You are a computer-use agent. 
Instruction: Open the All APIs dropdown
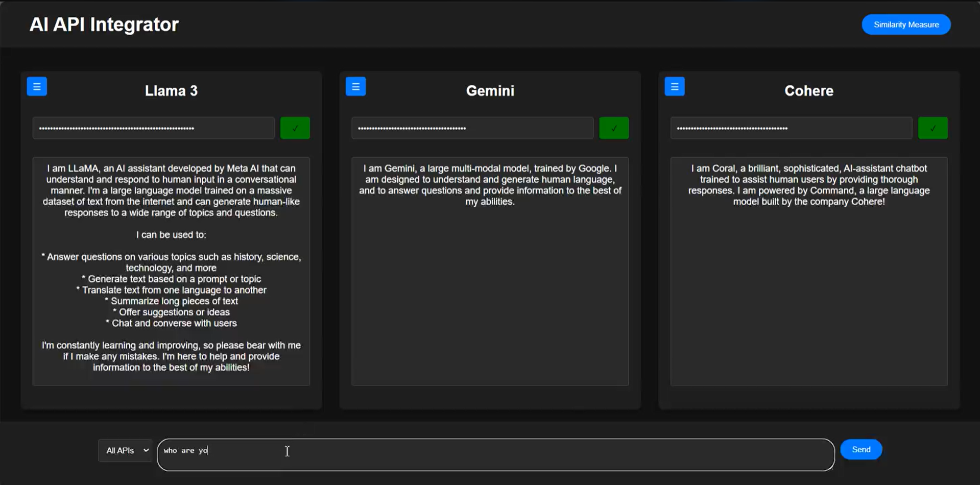126,450
